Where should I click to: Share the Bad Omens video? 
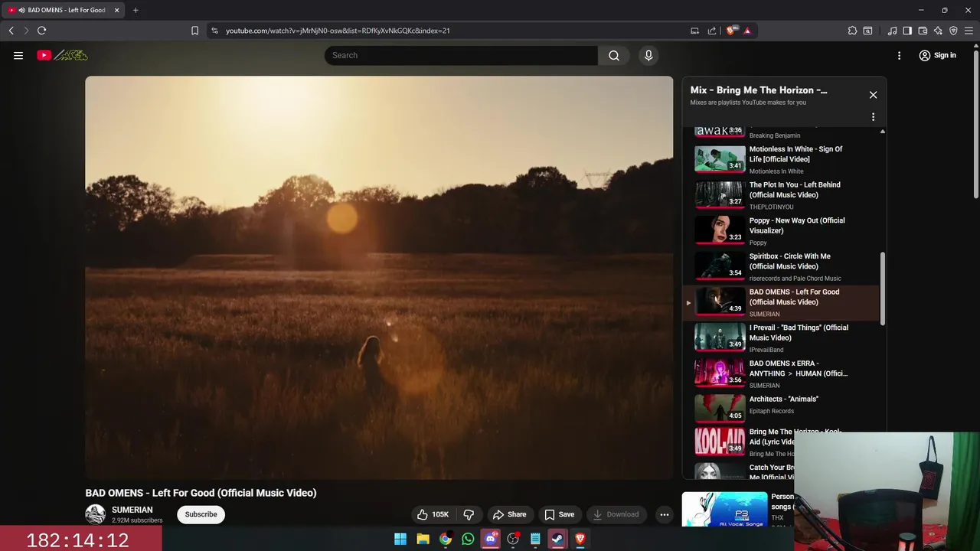click(x=509, y=514)
